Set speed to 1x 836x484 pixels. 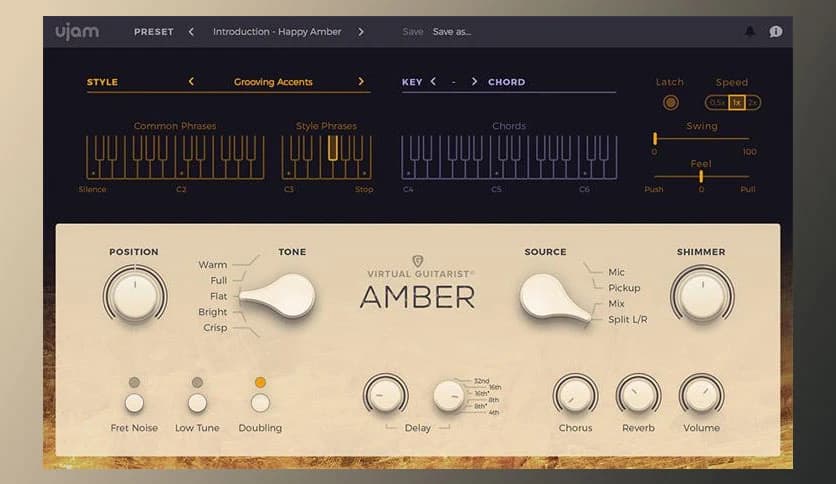coord(736,102)
